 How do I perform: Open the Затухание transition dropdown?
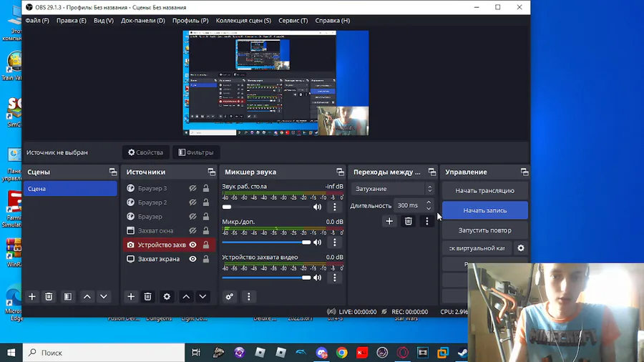(393, 189)
